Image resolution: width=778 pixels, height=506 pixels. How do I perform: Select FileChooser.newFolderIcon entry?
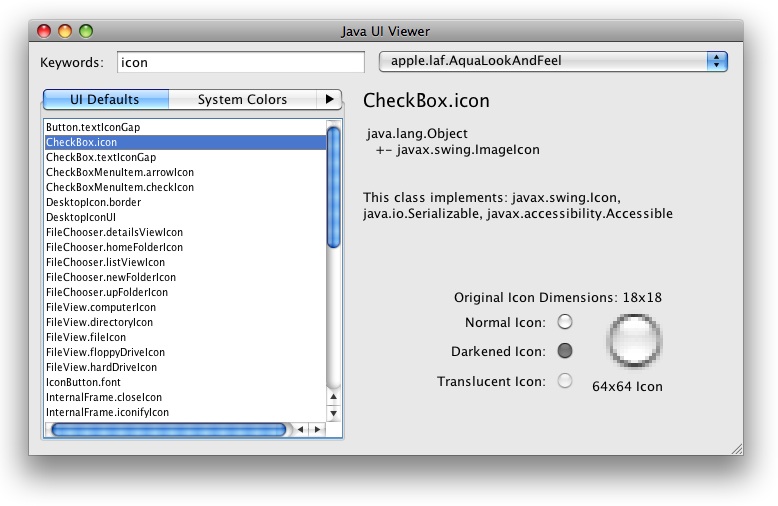pyautogui.click(x=185, y=277)
